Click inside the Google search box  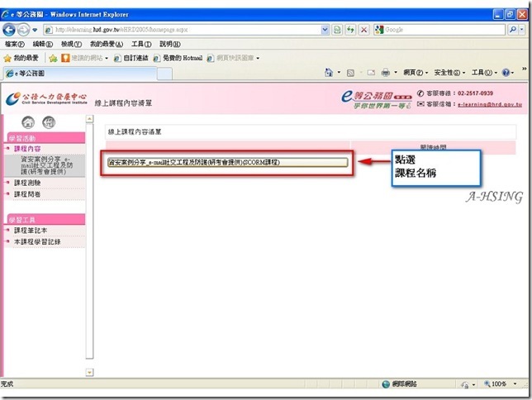(x=444, y=30)
